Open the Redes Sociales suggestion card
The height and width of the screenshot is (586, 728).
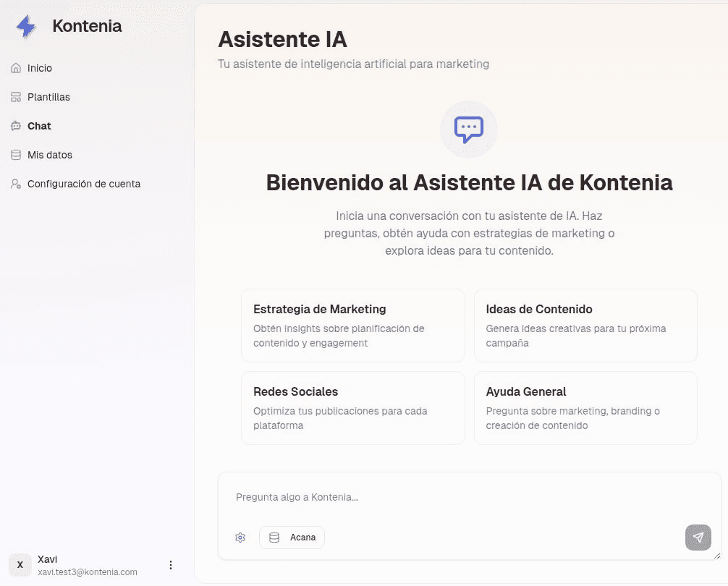point(352,408)
